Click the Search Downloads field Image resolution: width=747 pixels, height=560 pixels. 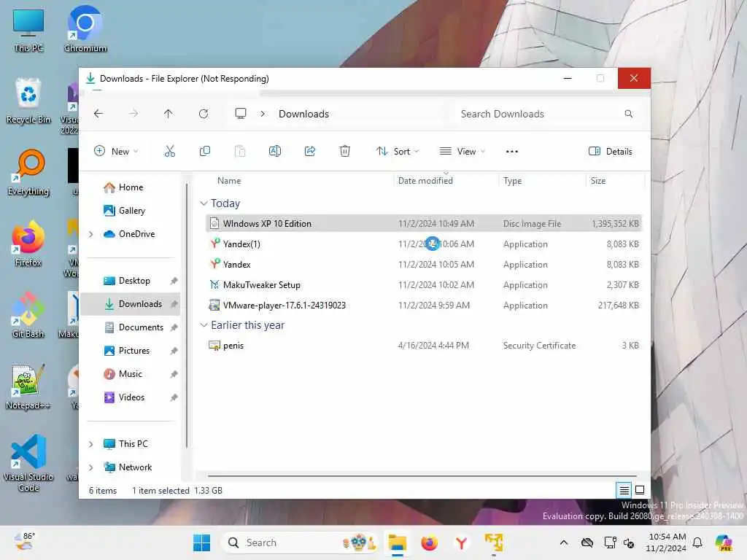pos(547,114)
